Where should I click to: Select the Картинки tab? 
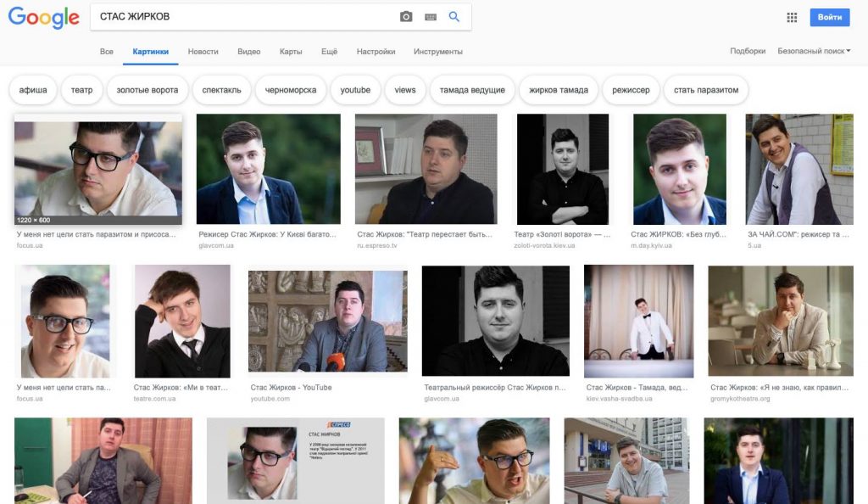151,52
